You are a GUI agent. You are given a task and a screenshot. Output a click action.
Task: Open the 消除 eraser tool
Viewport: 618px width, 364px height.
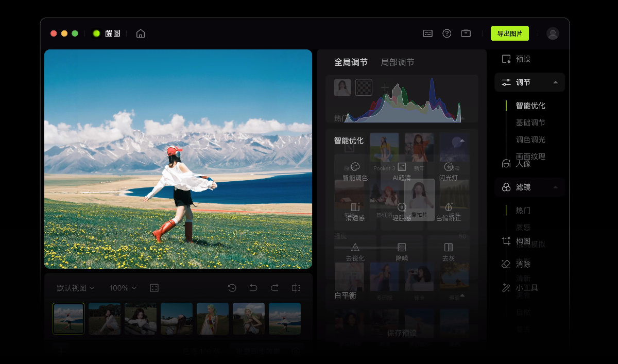point(517,264)
